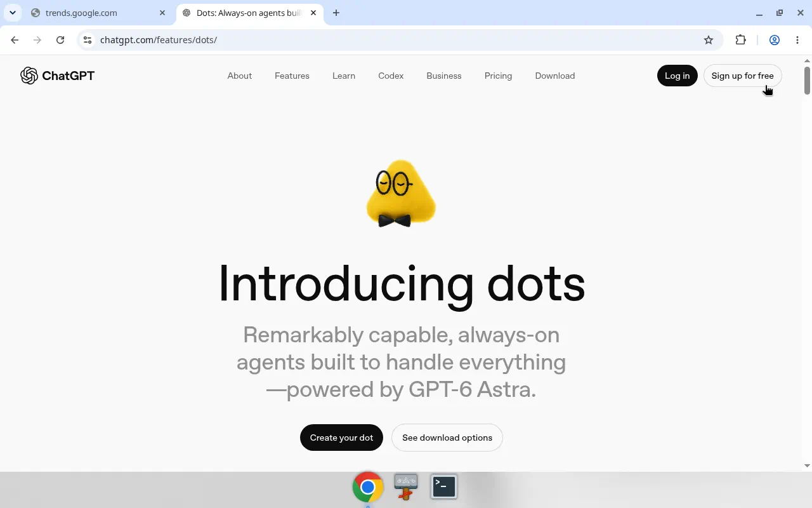Open the Business menu item
This screenshot has height=508, width=812.
tap(444, 76)
